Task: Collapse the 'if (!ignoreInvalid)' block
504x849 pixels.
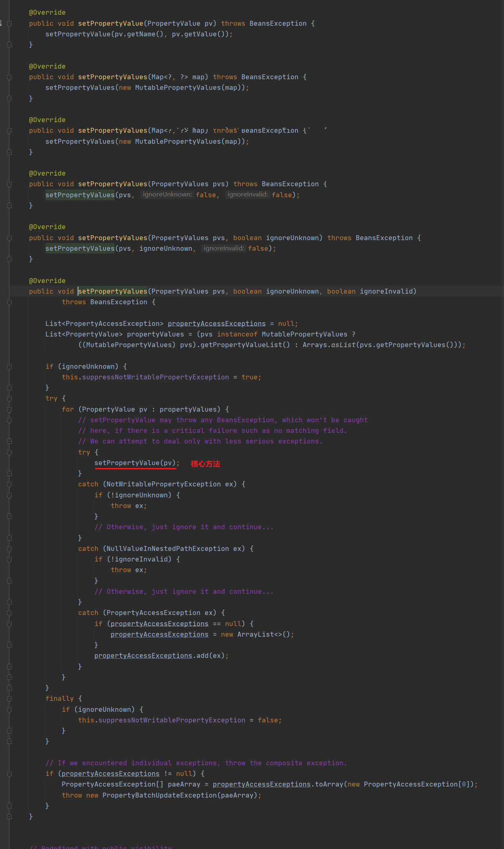Action: point(9,559)
